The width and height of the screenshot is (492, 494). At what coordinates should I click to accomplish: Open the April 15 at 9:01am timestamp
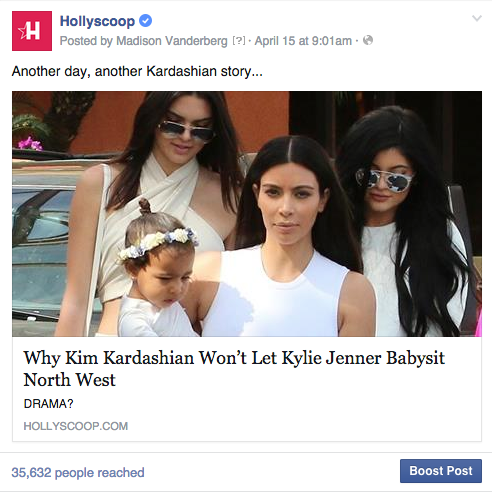coord(303,41)
